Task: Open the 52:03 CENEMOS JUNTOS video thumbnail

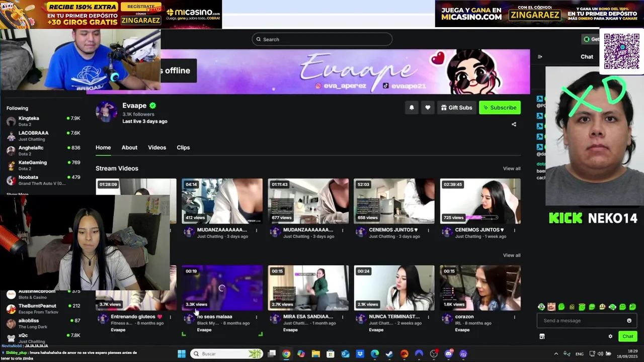Action: 394,201
